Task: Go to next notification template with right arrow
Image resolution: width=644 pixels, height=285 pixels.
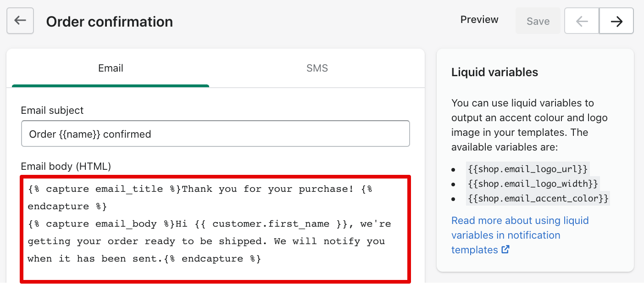Action: pyautogui.click(x=616, y=21)
